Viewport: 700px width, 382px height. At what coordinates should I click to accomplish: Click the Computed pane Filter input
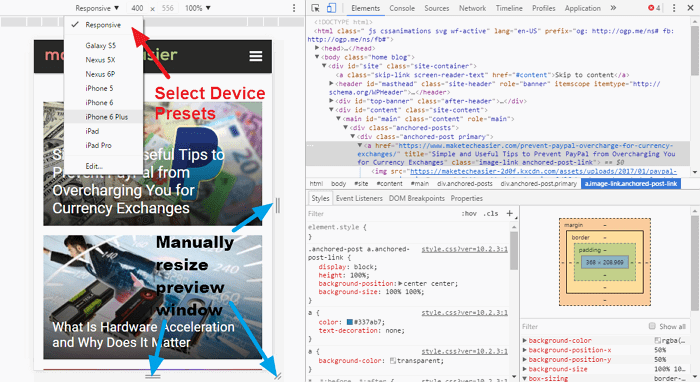point(583,327)
